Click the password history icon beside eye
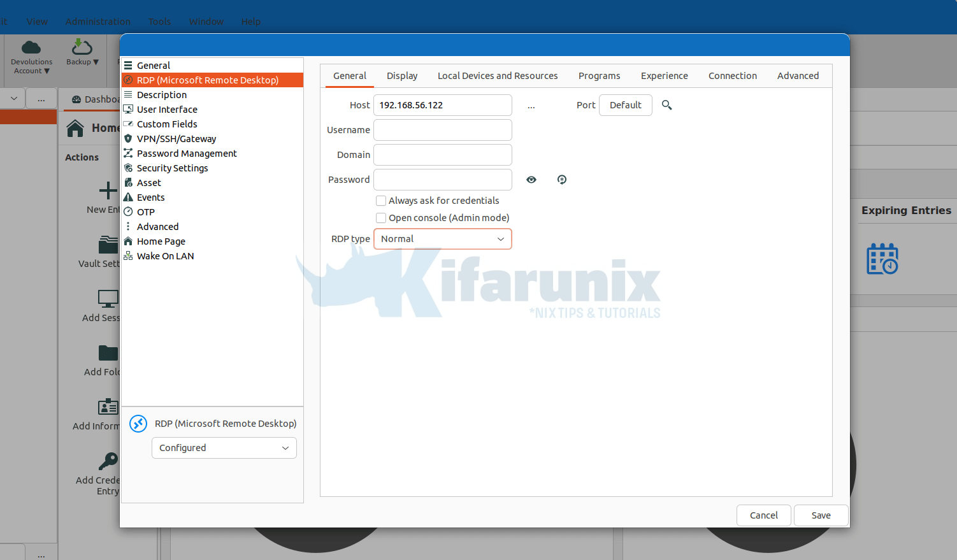Image resolution: width=957 pixels, height=560 pixels. tap(561, 180)
